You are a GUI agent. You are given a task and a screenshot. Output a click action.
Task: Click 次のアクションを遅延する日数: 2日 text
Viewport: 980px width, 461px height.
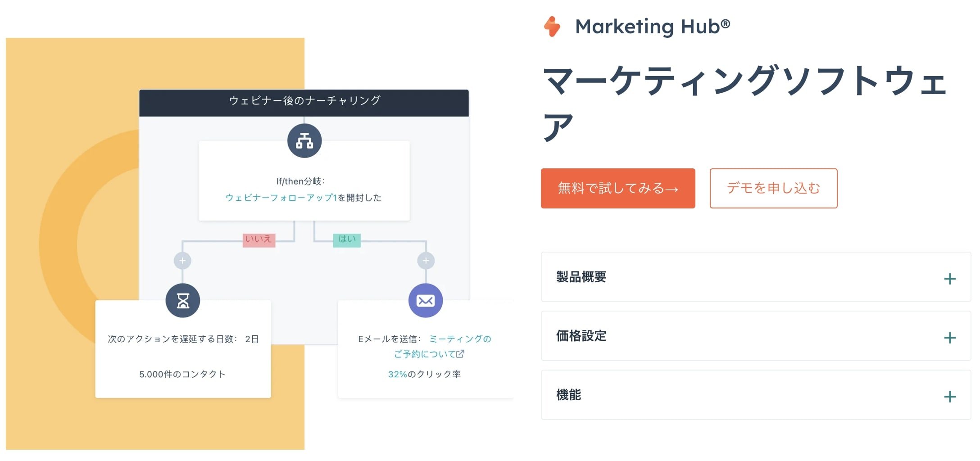[x=183, y=339]
